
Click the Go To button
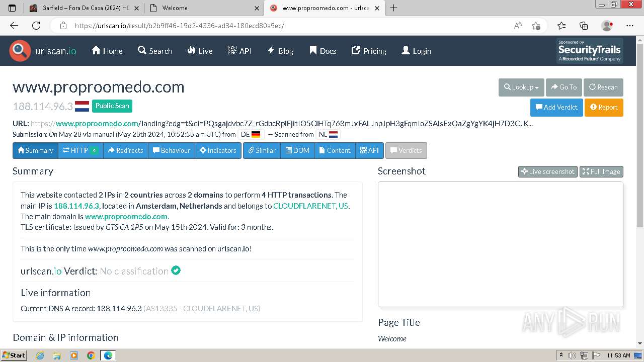[x=564, y=87]
